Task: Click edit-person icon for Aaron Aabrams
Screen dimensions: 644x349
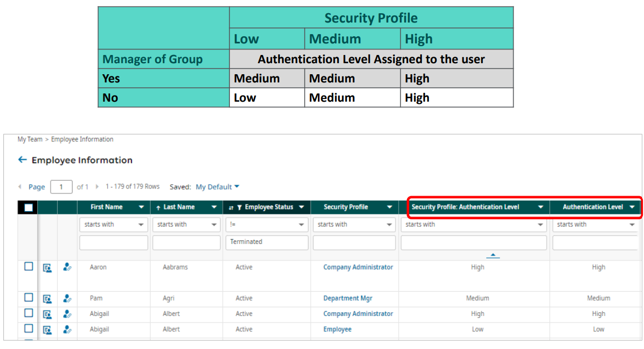Action: 67,267
